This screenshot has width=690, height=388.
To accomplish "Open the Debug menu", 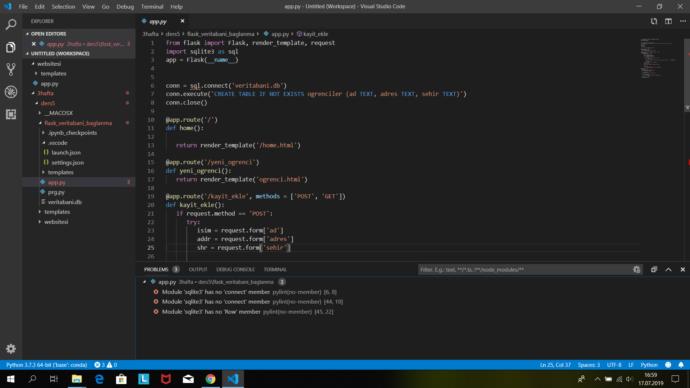I will [x=125, y=7].
